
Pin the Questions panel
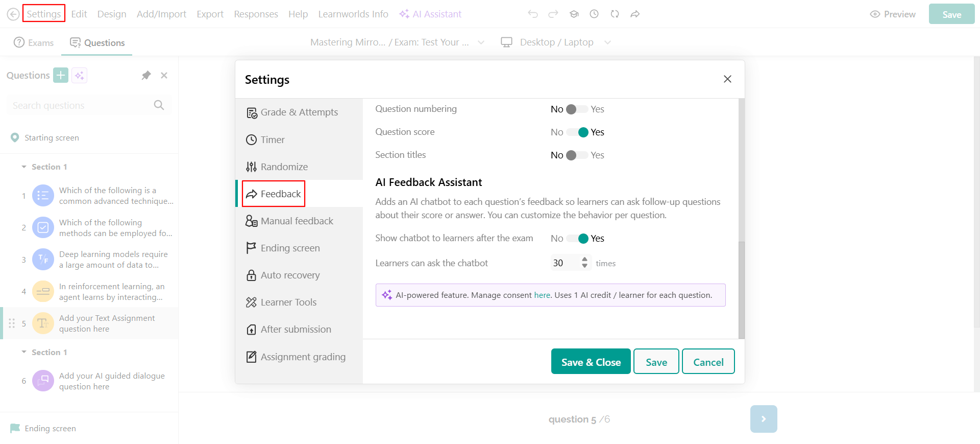click(146, 76)
